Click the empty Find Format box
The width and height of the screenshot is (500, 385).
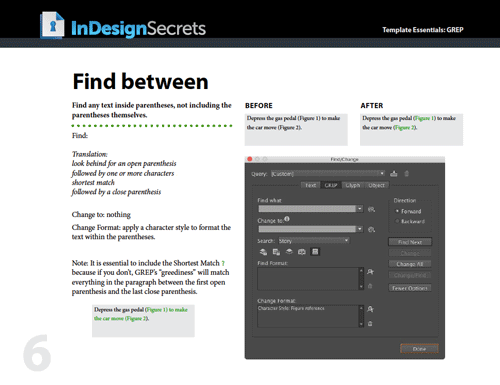(x=308, y=279)
